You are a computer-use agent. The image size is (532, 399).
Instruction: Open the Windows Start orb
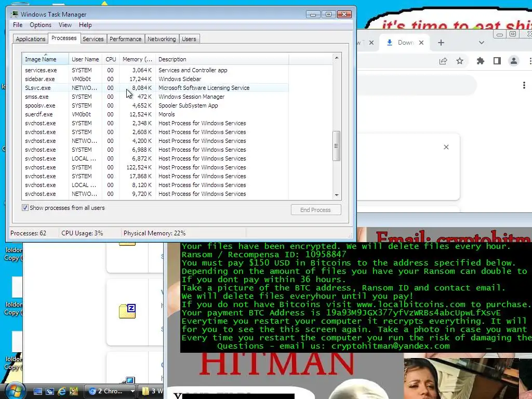[14, 391]
